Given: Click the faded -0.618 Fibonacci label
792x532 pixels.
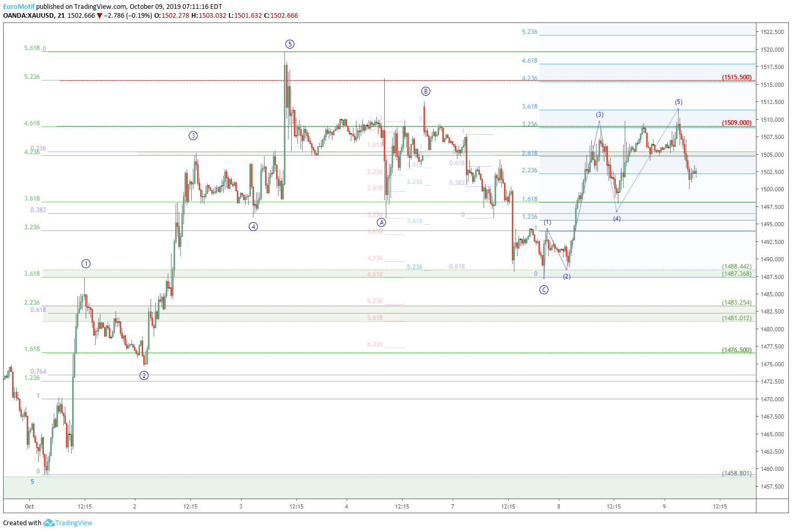Looking at the screenshot, I should click(456, 267).
